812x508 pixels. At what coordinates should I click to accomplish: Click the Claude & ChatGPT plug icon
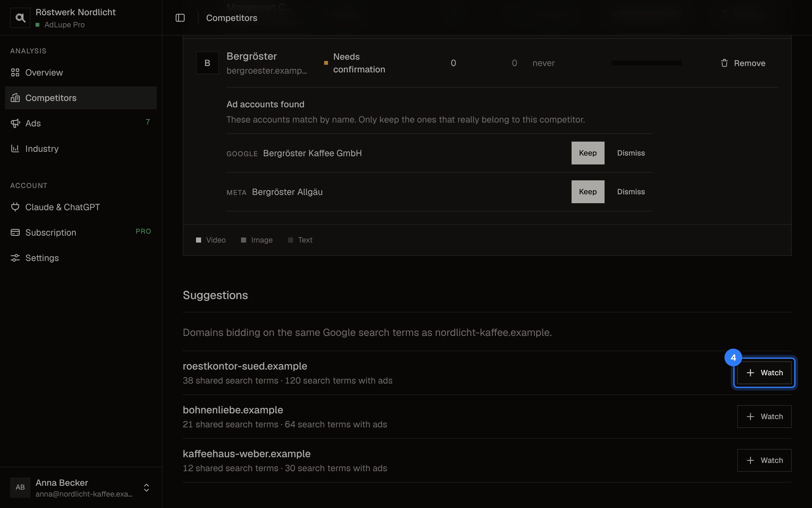click(x=15, y=207)
